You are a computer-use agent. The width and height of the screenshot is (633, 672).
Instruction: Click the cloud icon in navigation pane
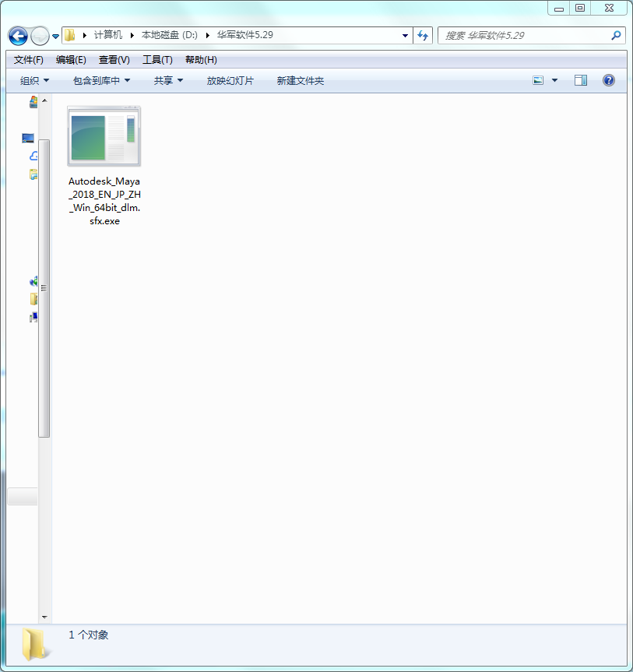(33, 156)
